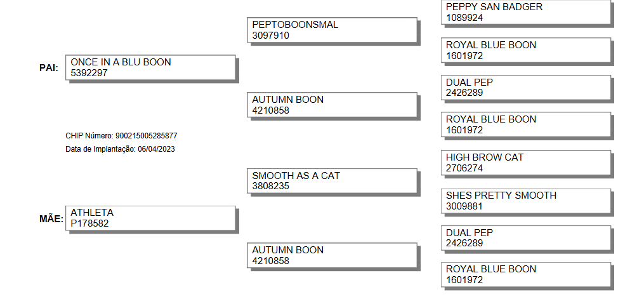Click the MÃE: label

pyautogui.click(x=51, y=219)
